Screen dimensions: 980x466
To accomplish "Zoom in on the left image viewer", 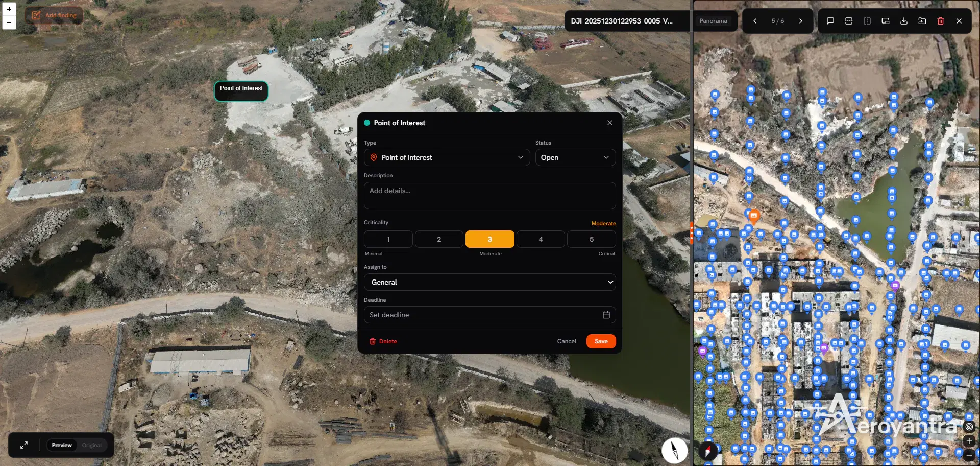I will pyautogui.click(x=9, y=9).
